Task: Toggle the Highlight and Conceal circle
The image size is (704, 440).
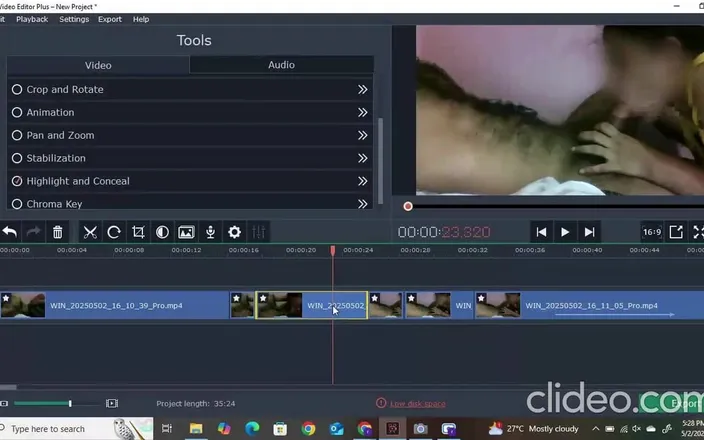Action: (17, 181)
